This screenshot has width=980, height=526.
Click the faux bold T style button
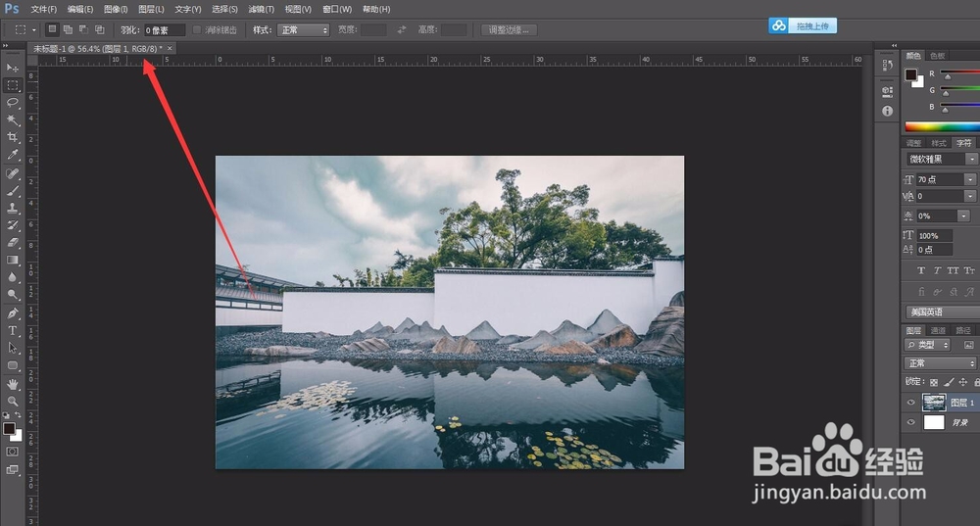point(920,270)
